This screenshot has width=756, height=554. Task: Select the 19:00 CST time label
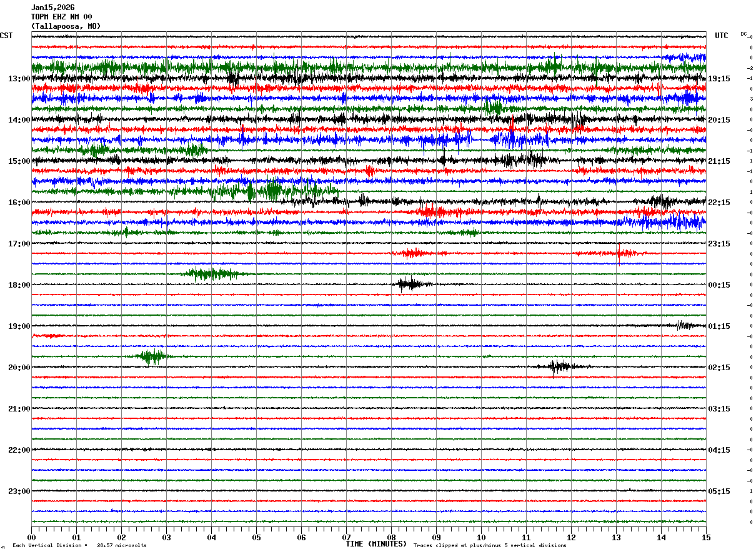pos(19,326)
